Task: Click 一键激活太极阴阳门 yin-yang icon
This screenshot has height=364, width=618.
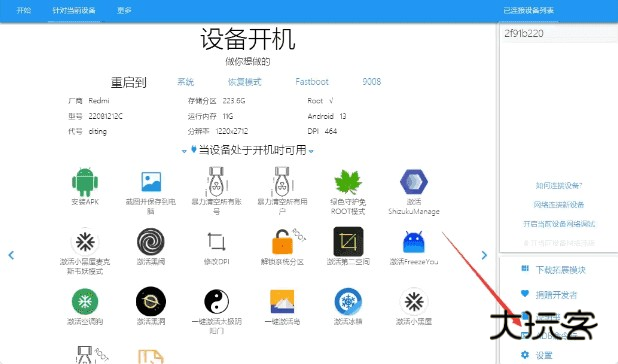Action: pyautogui.click(x=216, y=301)
